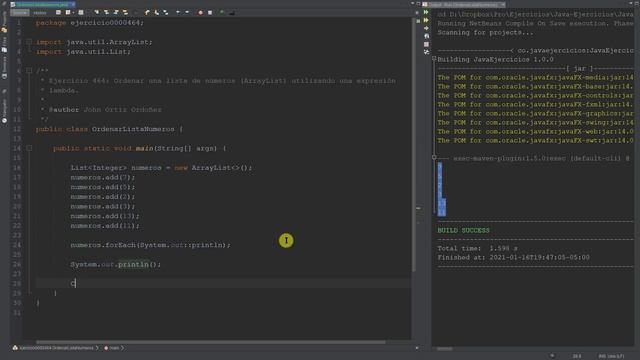Click the Find Selection icon
The height and width of the screenshot is (360, 640).
pyautogui.click(x=97, y=13)
